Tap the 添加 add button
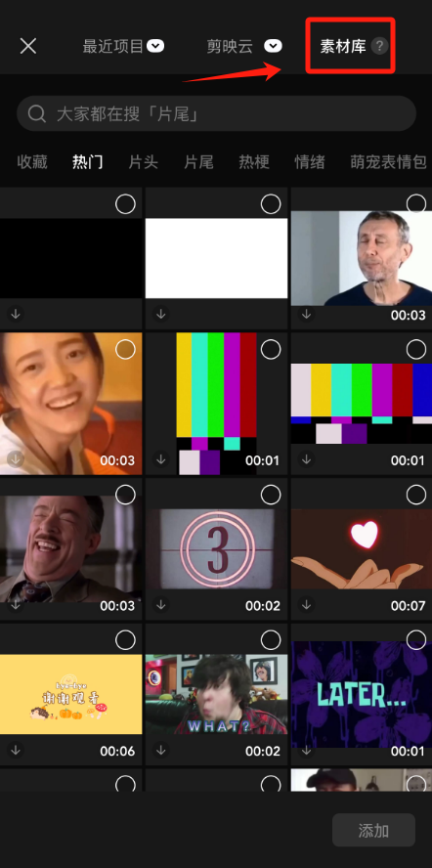 [373, 830]
